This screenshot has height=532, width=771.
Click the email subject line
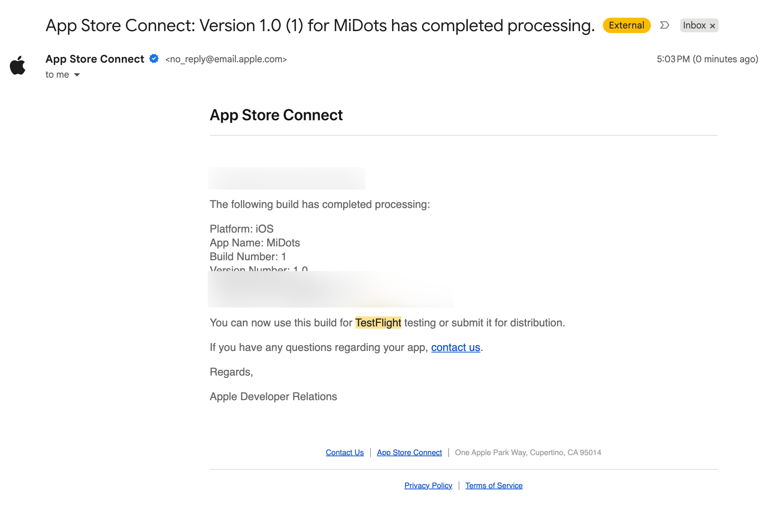tap(320, 26)
